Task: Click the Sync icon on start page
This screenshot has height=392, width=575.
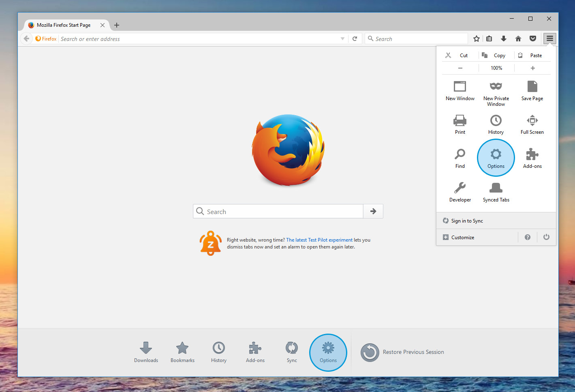Action: 292,351
